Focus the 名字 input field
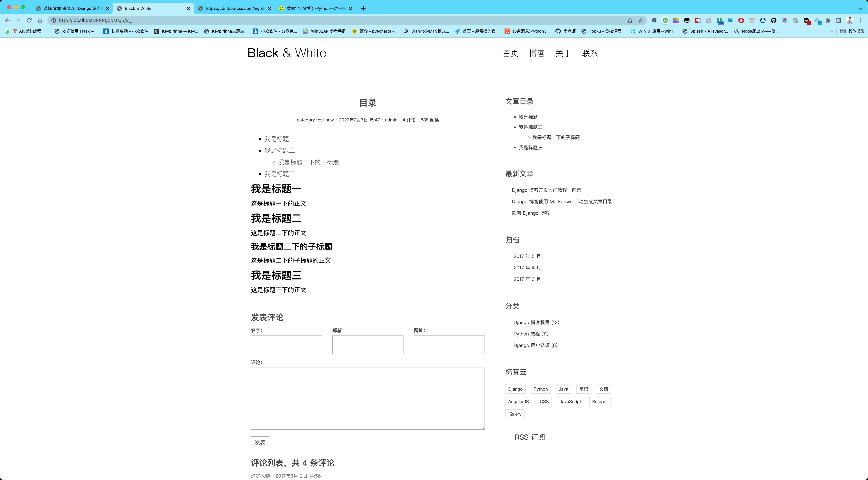Image resolution: width=868 pixels, height=480 pixels. (x=286, y=344)
